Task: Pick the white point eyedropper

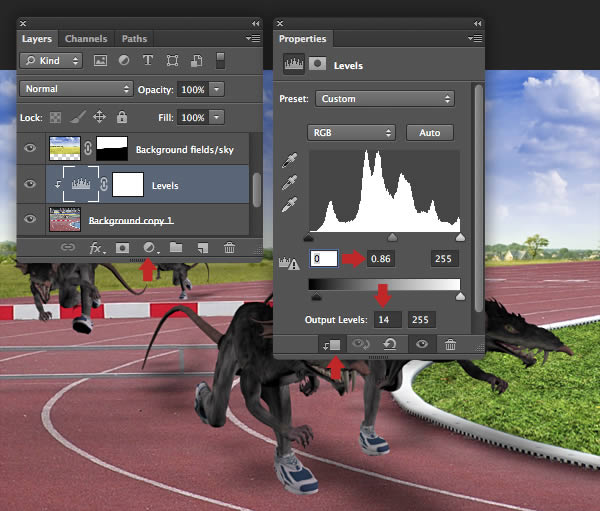Action: [289, 204]
